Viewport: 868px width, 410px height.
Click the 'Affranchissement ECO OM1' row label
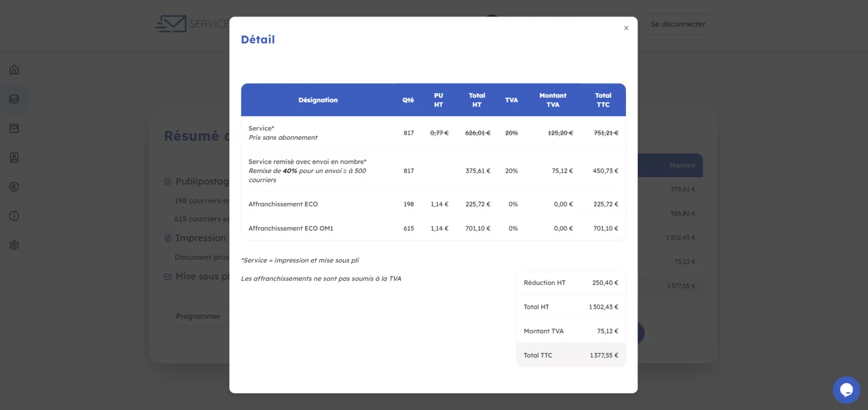[291, 229]
